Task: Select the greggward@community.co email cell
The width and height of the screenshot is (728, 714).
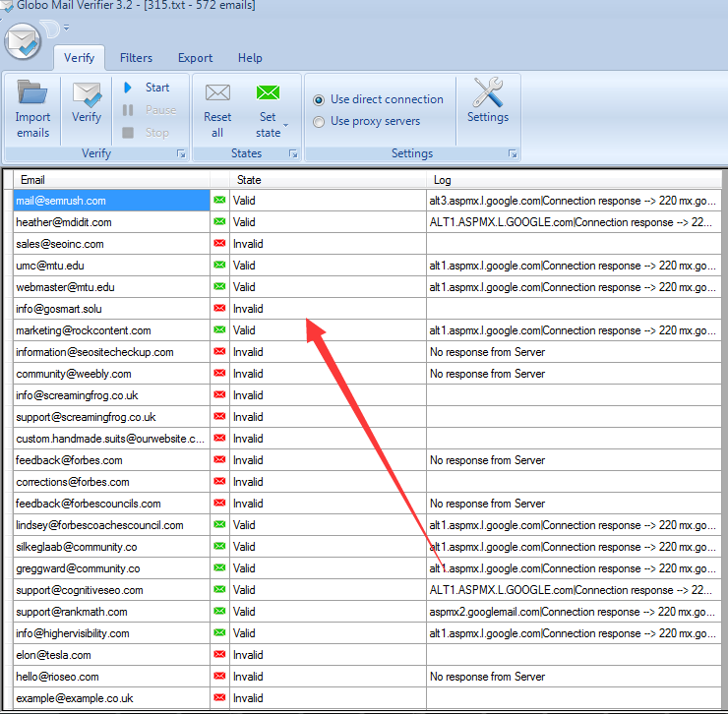Action: [x=111, y=568]
